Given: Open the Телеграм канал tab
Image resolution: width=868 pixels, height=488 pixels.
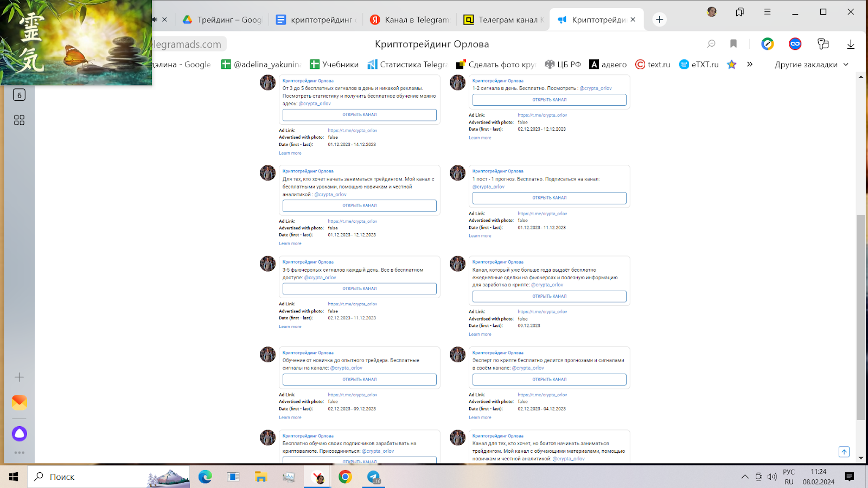Looking at the screenshot, I should [503, 20].
